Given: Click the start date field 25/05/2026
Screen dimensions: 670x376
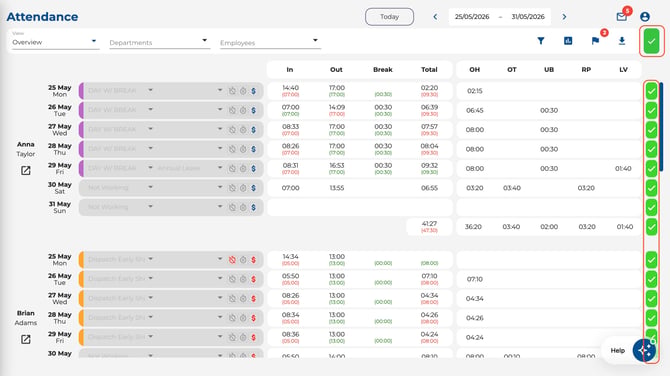Looking at the screenshot, I should point(472,17).
